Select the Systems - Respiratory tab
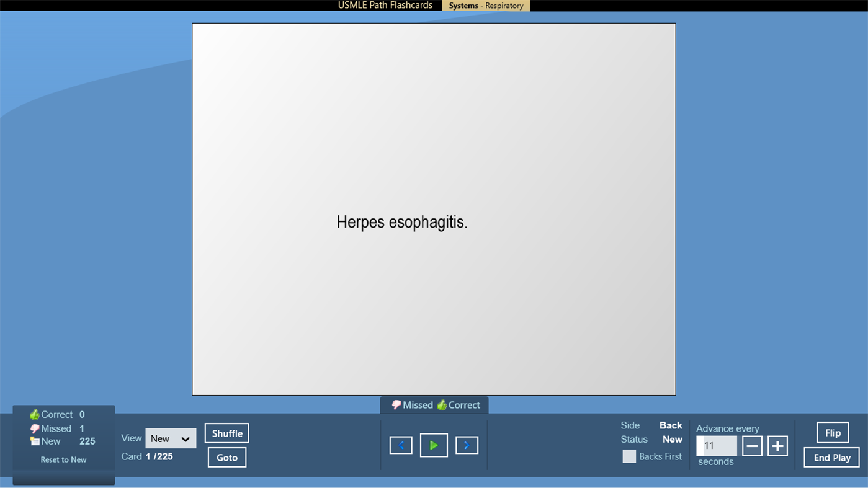The image size is (868, 488). 486,5
